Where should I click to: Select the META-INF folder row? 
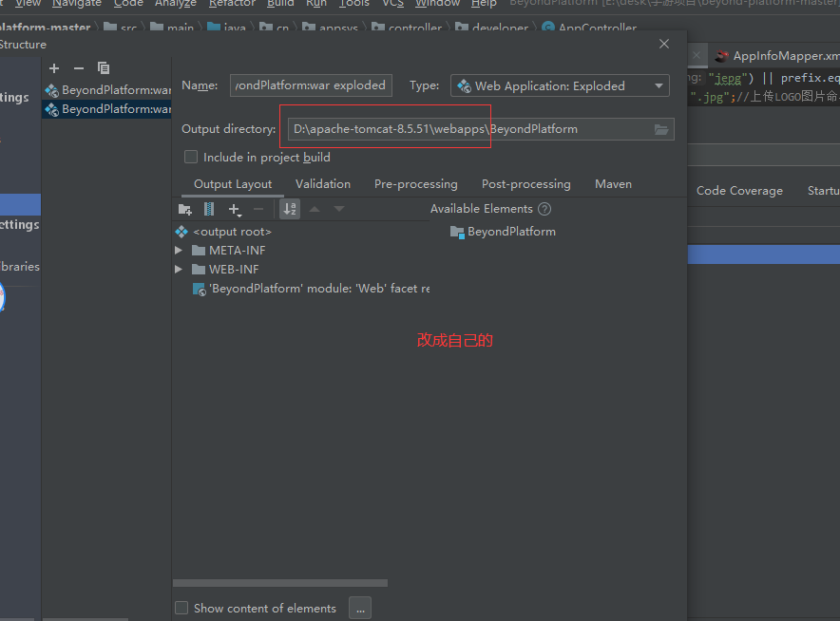229,251
